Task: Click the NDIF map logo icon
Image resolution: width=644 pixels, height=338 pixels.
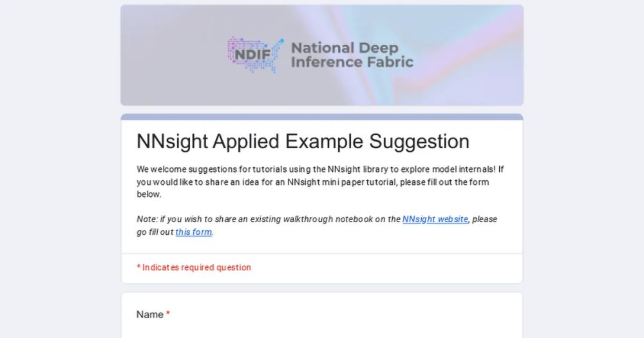Action: coord(256,55)
